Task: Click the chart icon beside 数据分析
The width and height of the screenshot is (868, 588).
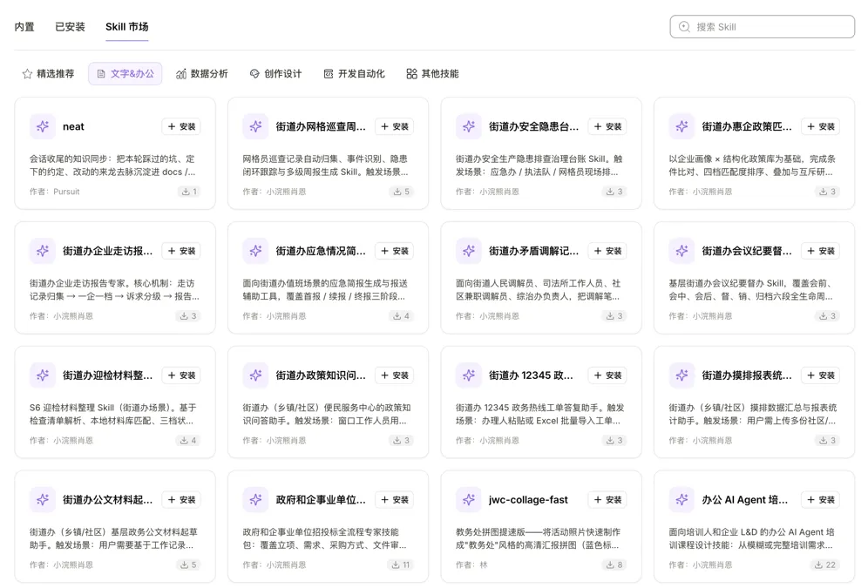Action: (x=181, y=73)
